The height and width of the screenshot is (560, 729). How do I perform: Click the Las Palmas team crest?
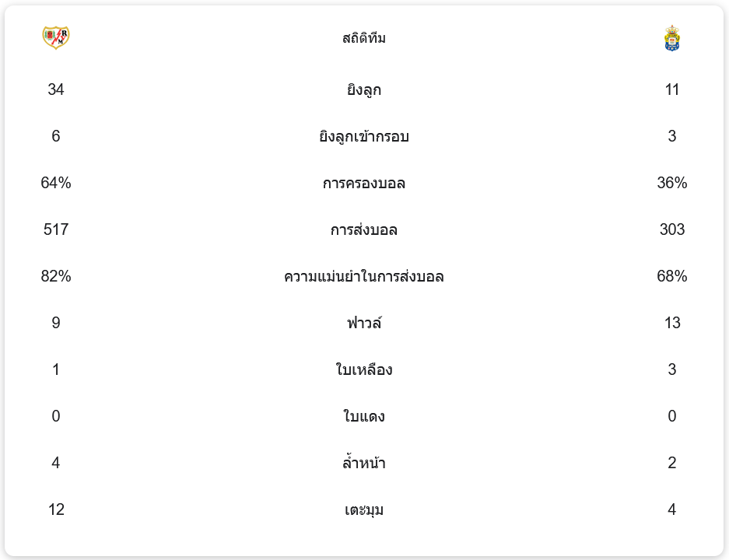pyautogui.click(x=671, y=38)
